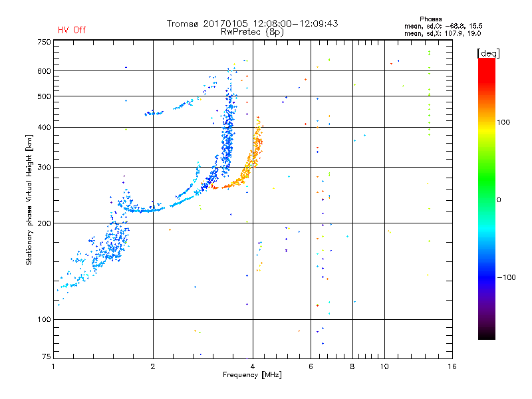Select the 'mean, sd,X: 107.9, 19.0' line
The width and height of the screenshot is (532, 399).
click(442, 33)
